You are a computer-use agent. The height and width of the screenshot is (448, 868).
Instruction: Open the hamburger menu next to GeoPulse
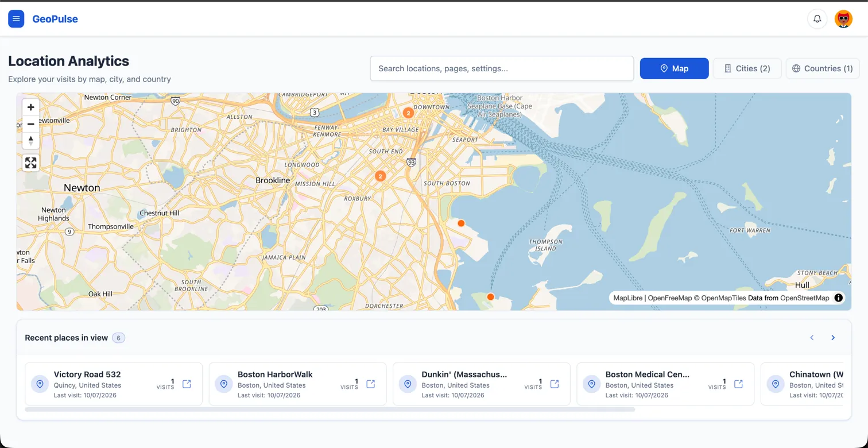(x=16, y=19)
